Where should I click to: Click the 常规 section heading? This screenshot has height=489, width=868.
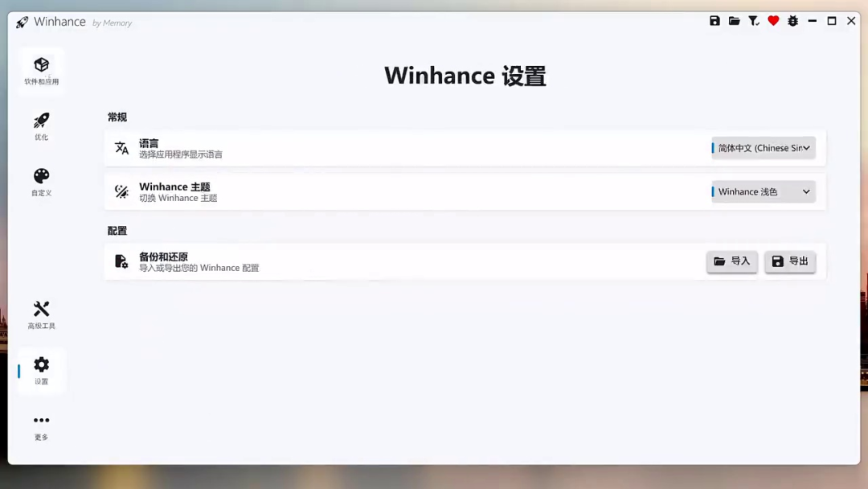point(117,117)
